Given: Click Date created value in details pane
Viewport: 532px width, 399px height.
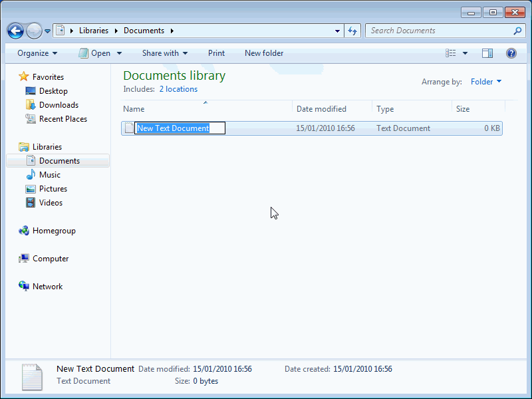Looking at the screenshot, I should point(362,369).
